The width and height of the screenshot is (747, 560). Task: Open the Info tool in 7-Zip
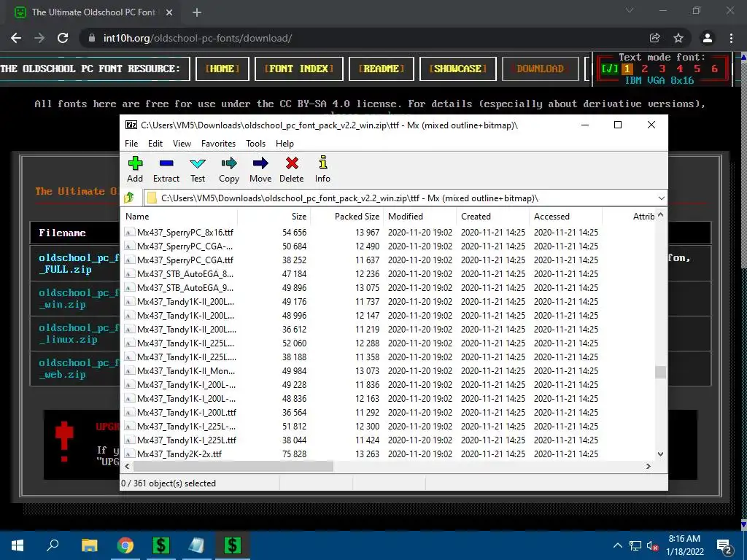coord(322,169)
